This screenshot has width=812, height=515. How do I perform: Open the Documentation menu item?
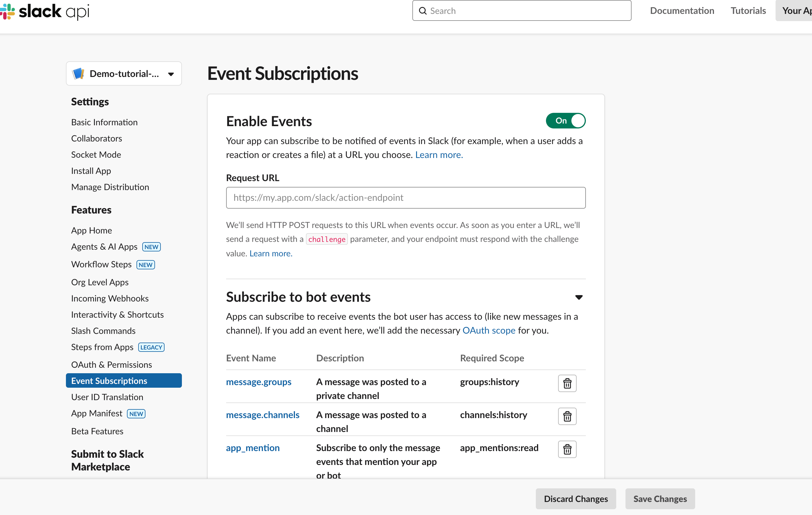(x=682, y=11)
